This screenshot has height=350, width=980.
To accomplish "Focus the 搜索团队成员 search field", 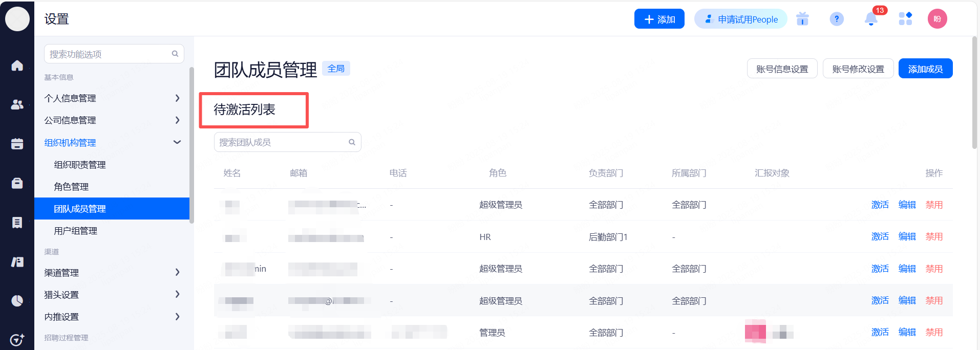I will point(282,142).
